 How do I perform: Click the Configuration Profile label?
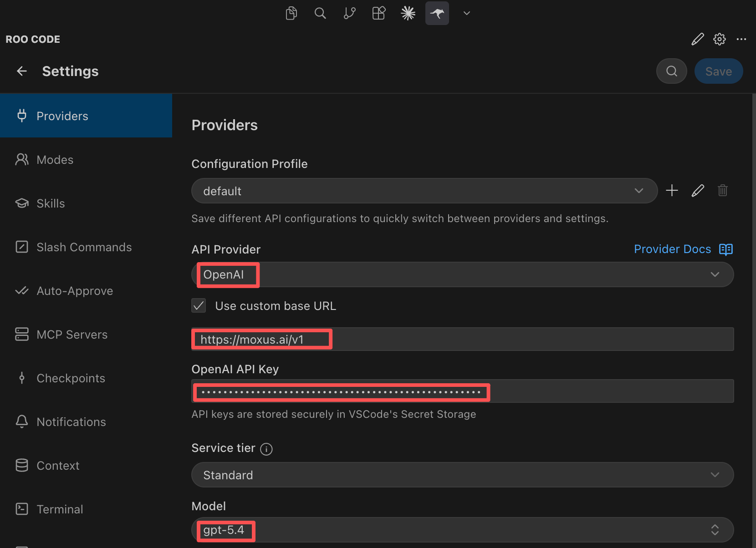tap(250, 164)
